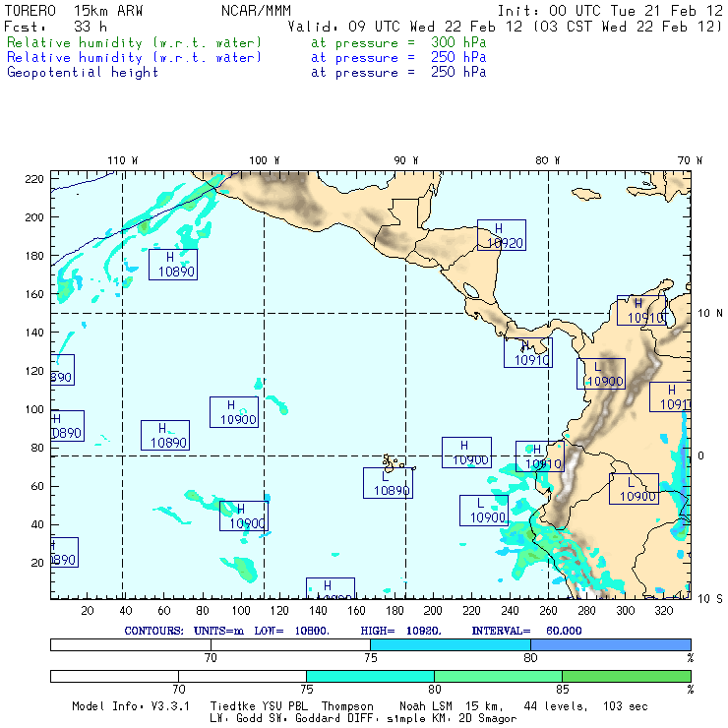The height and width of the screenshot is (728, 728).
Task: Click the 'LOW= 10800.' contour value
Action: pyautogui.click(x=291, y=631)
